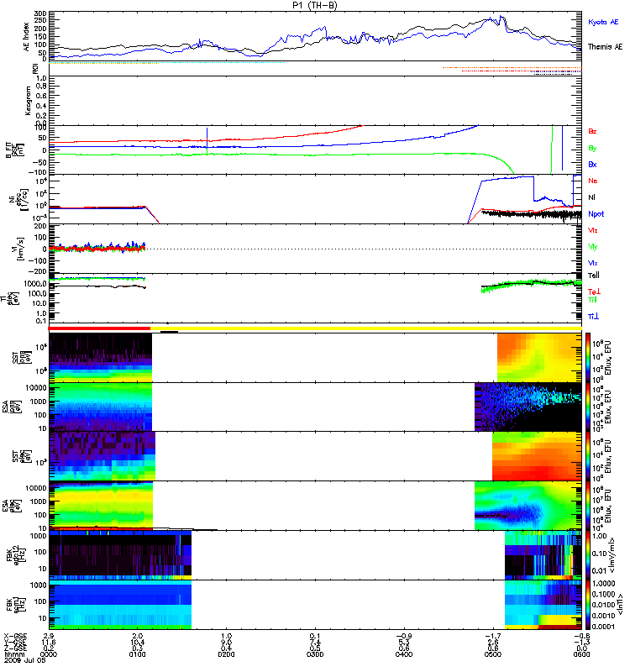Select the "Themis AE" legend label
This screenshot has height=672, width=630.
(605, 47)
